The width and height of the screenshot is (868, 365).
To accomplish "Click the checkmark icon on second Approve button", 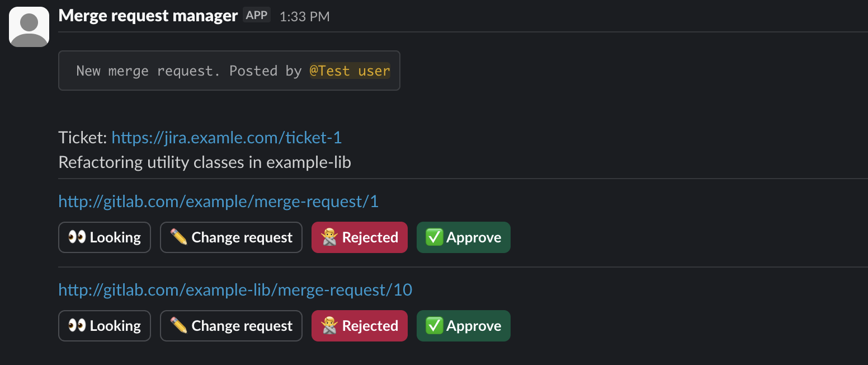I will pos(435,326).
